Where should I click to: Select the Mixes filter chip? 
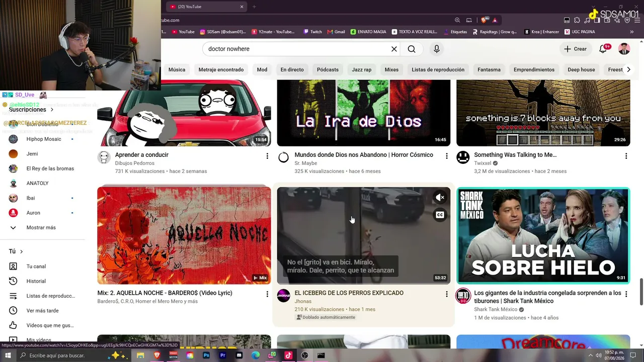tap(391, 69)
